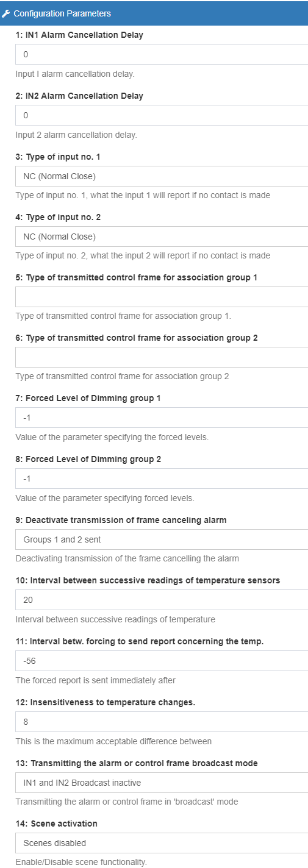Viewport: 308px width, 868px height.
Task: Open the Scene activation dropdown
Action: click(162, 842)
